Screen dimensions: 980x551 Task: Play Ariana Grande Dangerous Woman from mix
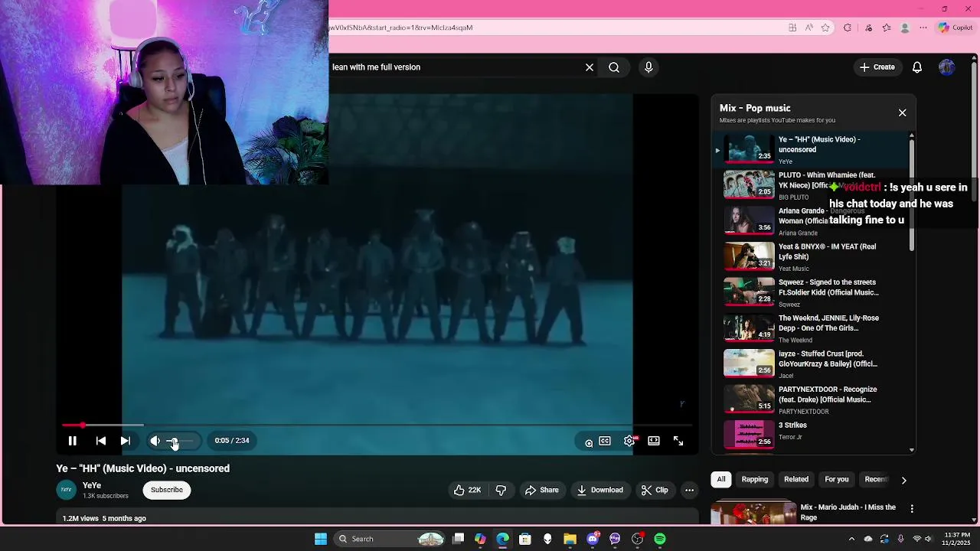coord(812,221)
